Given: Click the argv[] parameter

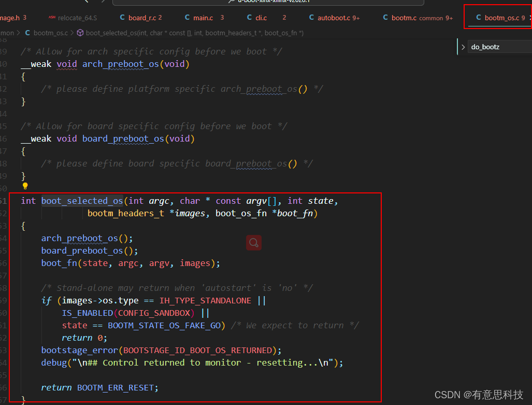Looking at the screenshot, I should [262, 201].
